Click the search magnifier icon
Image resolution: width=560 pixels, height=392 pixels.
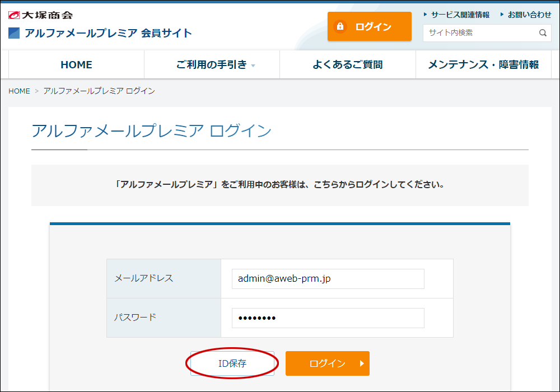click(543, 33)
